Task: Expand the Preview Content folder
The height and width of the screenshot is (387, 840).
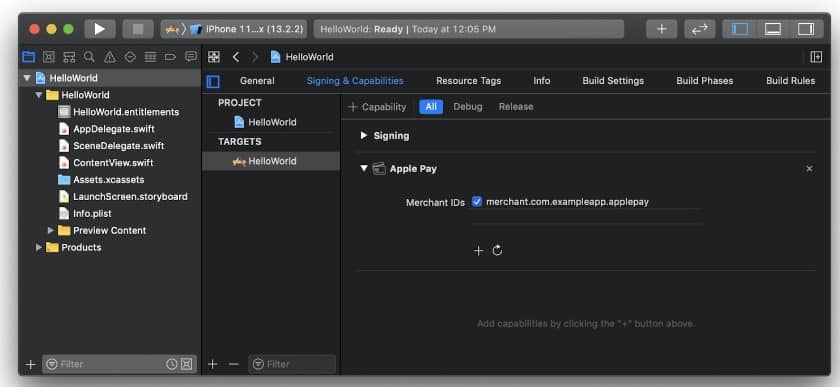Action: click(51, 230)
